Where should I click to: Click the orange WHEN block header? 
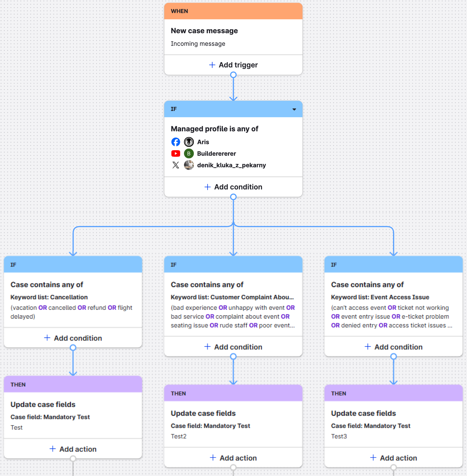click(x=233, y=11)
